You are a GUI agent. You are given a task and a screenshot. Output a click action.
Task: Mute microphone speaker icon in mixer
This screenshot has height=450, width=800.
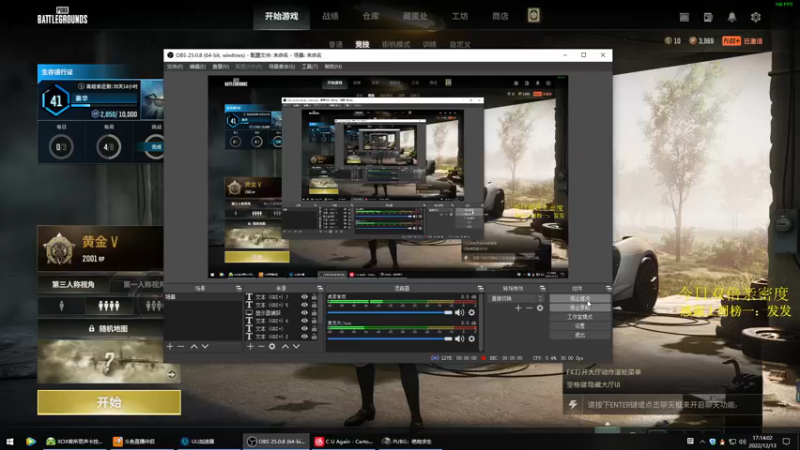pyautogui.click(x=459, y=338)
